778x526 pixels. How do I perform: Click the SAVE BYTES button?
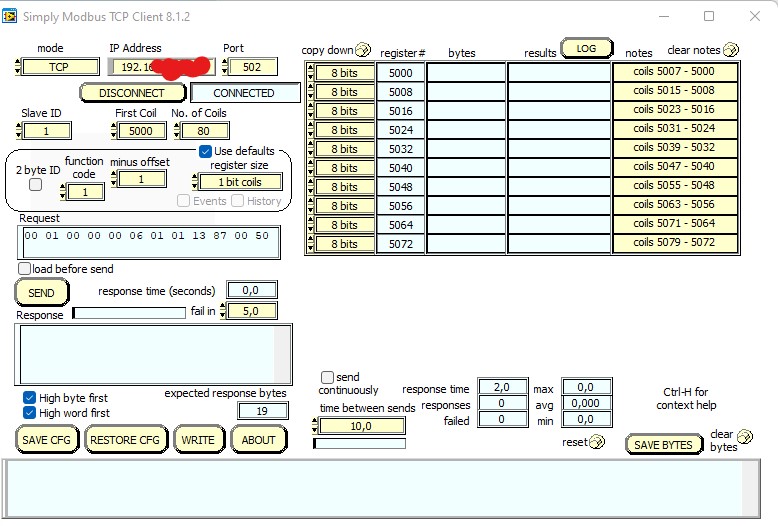click(663, 445)
